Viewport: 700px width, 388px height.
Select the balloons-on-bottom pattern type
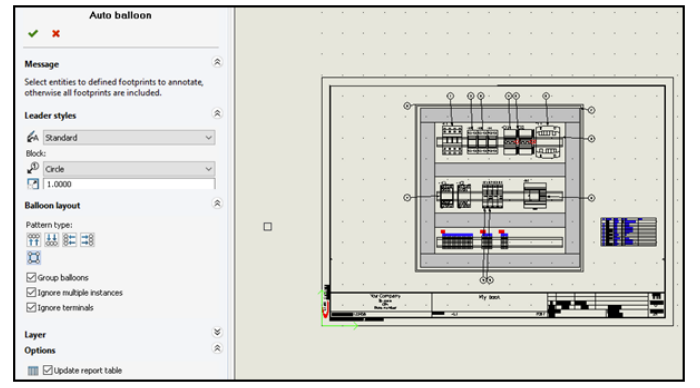pos(52,240)
